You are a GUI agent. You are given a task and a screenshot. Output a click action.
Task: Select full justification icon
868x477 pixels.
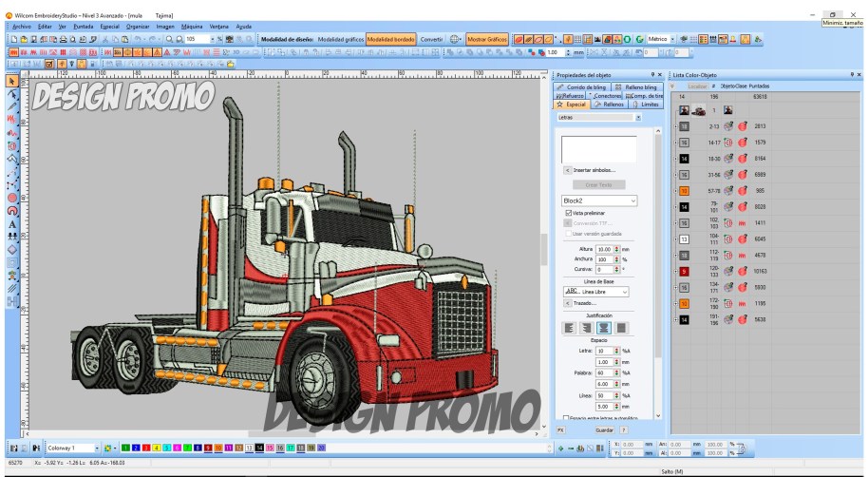point(622,328)
